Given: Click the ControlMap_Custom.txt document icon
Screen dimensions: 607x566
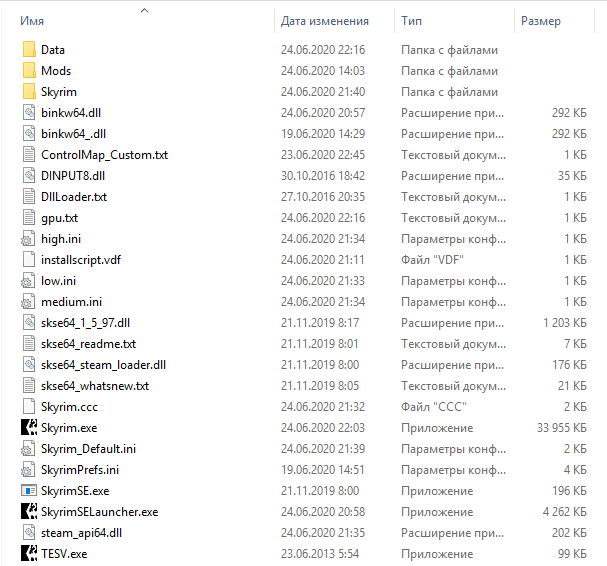Looking at the screenshot, I should point(29,155).
